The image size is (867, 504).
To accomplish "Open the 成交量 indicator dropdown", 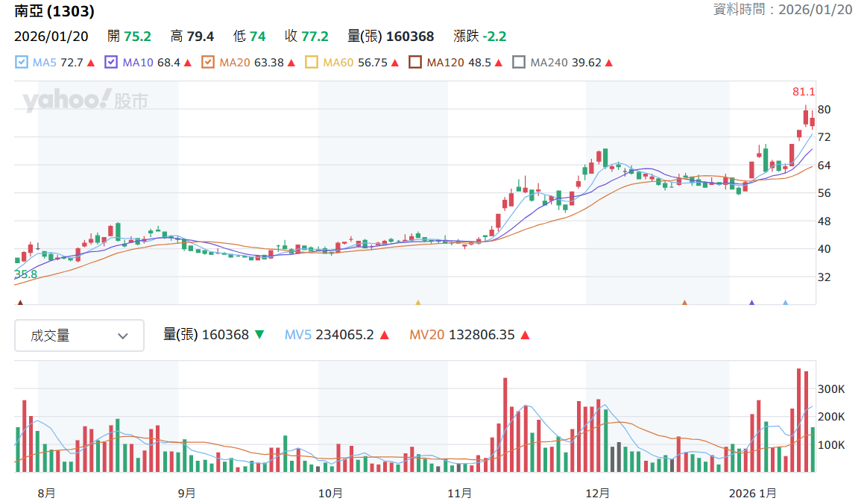I will point(79,336).
